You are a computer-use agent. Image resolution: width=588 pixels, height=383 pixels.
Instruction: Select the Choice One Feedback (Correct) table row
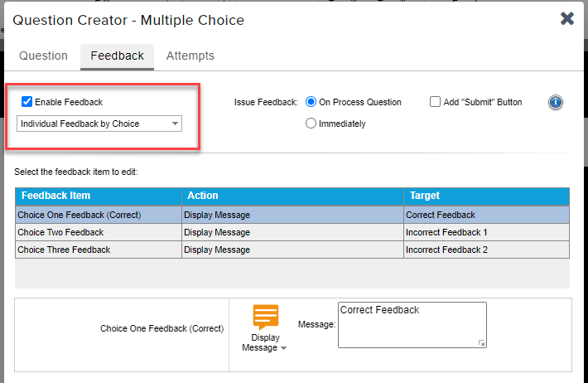tap(99, 215)
